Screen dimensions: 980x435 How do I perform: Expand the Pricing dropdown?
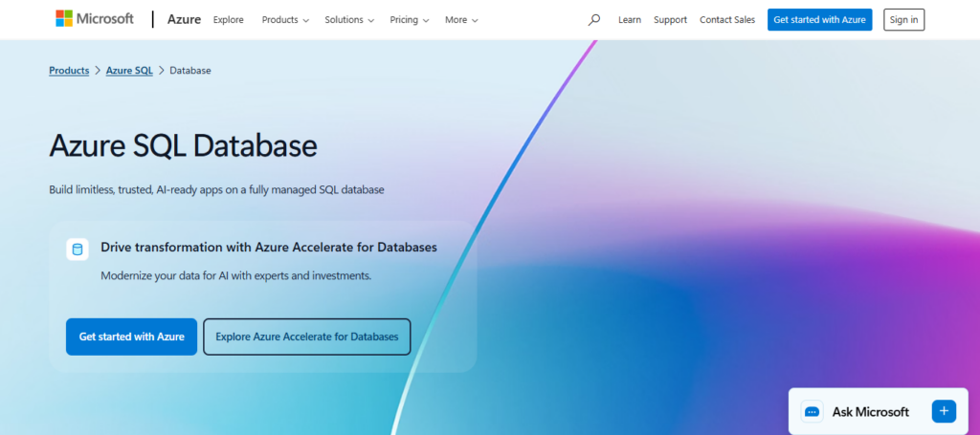(x=410, y=20)
